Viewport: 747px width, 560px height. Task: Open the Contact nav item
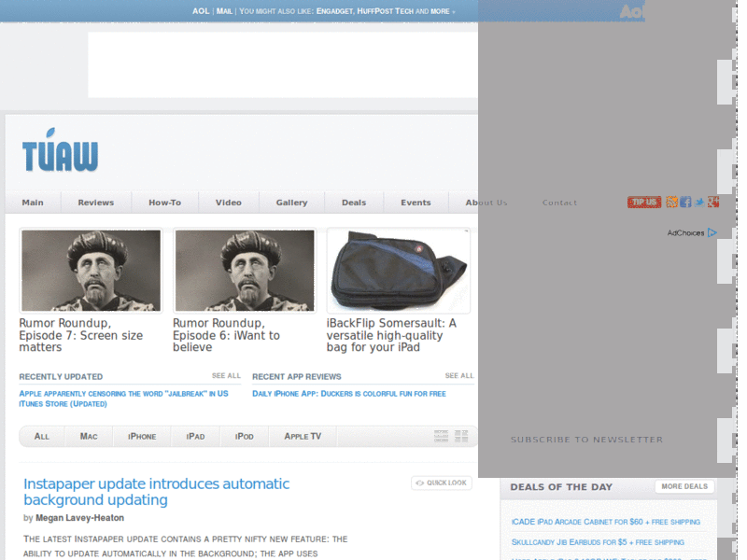coord(559,203)
